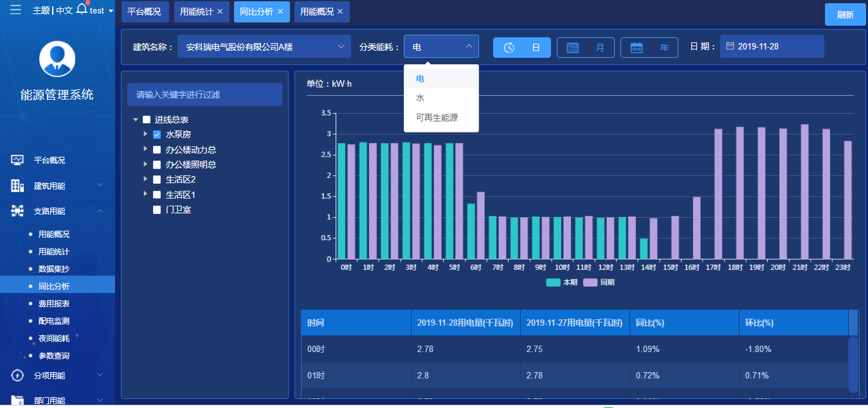
Task: Click the 平台概况 monitor icon in sidebar
Action: coord(17,160)
